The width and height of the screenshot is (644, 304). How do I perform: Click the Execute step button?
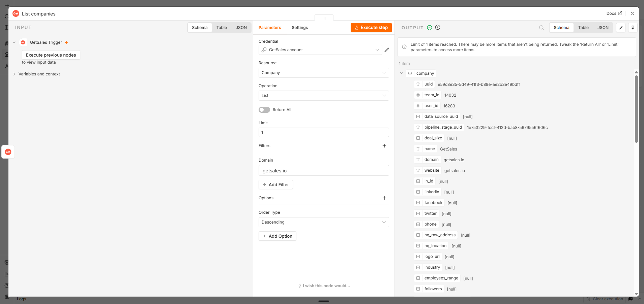tap(371, 28)
